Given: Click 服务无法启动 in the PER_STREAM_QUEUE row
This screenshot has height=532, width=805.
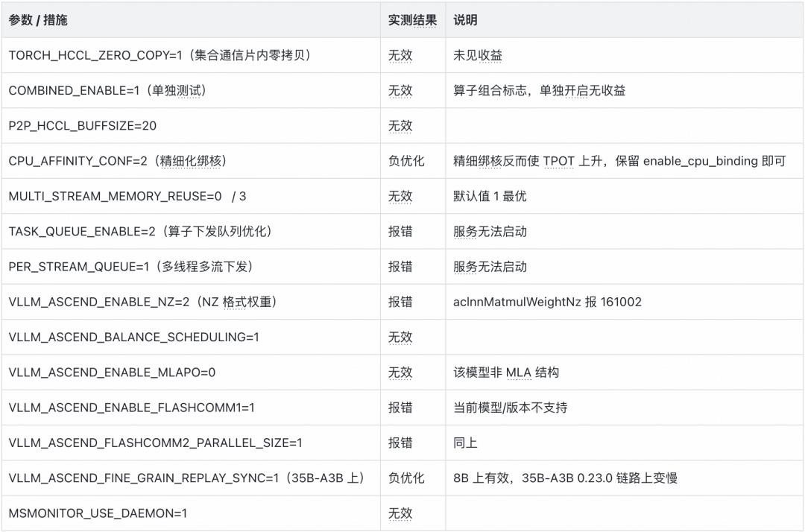Looking at the screenshot, I should (x=490, y=266).
